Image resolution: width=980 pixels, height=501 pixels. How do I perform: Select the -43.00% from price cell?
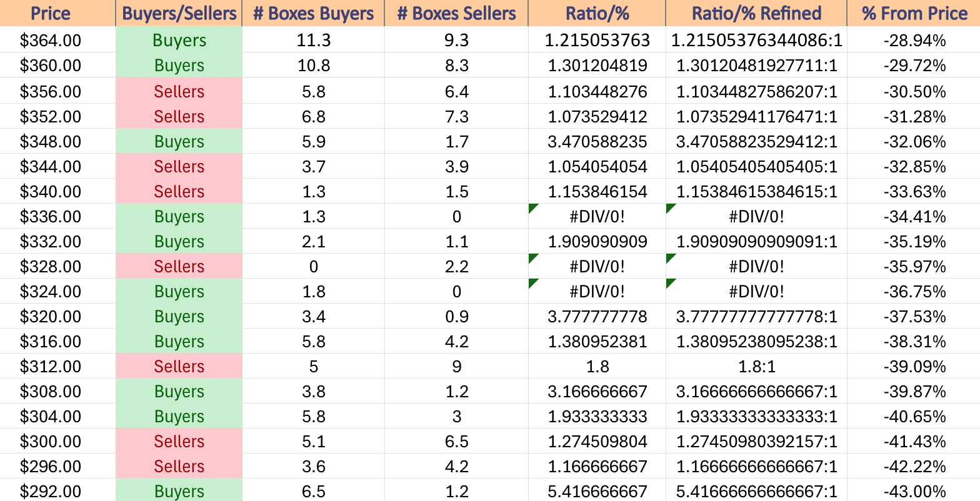pyautogui.click(x=914, y=490)
